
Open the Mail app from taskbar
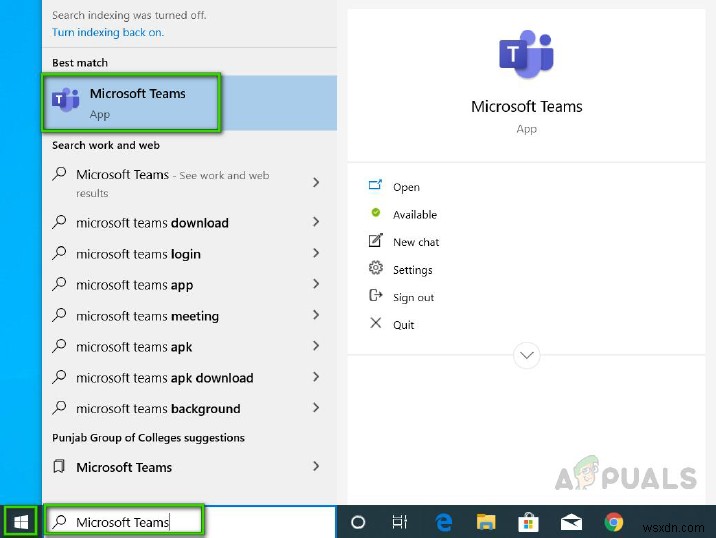pos(571,522)
